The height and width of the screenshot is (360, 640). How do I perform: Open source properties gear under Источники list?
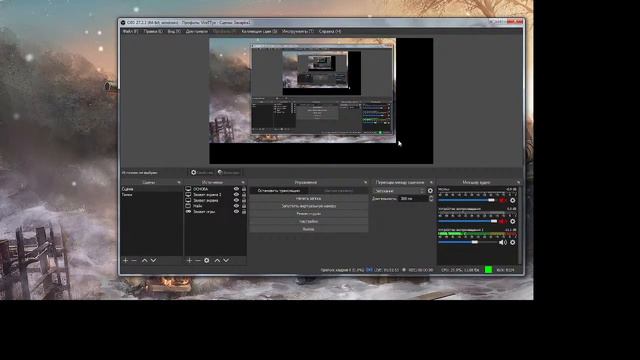(x=207, y=260)
